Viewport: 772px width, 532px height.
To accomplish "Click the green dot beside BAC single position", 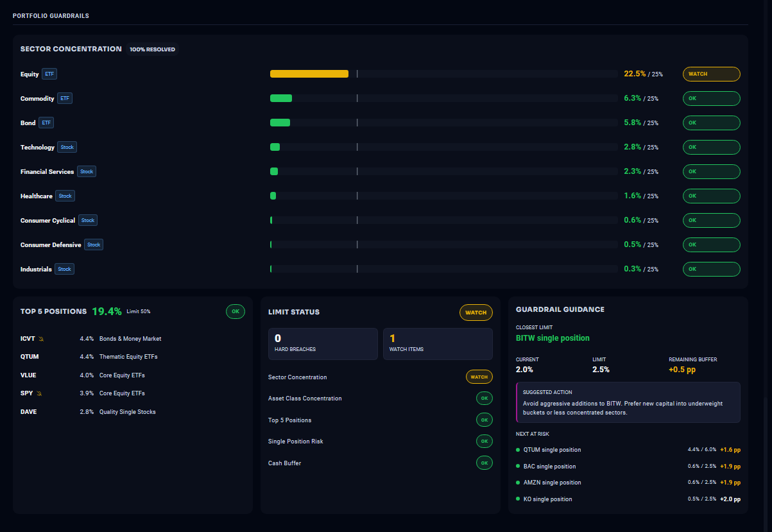I will [x=518, y=467].
